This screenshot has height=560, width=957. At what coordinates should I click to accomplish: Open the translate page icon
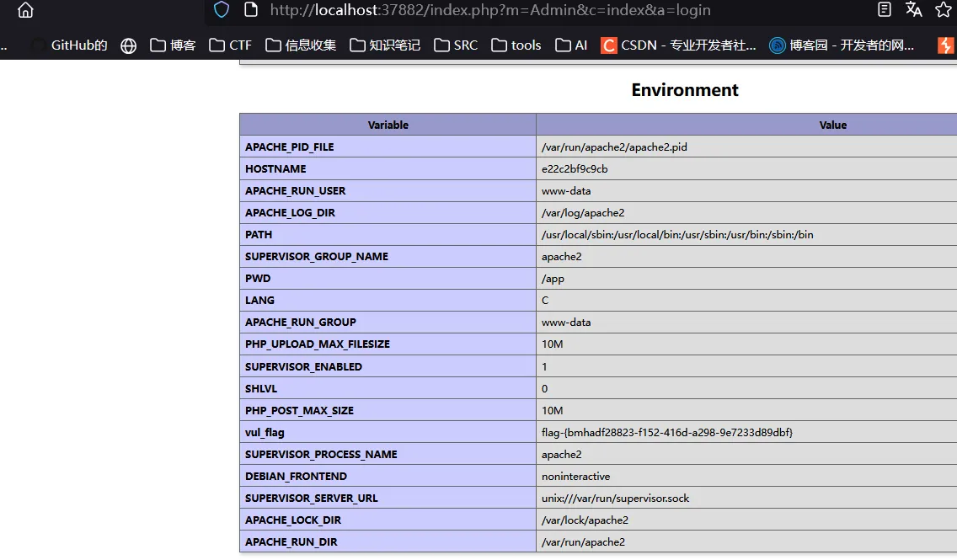914,9
